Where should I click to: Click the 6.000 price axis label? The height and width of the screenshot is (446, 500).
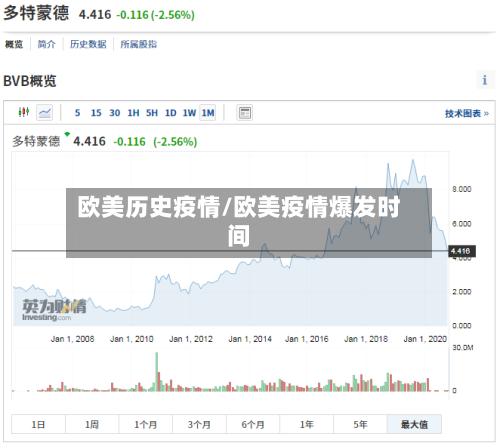point(462,224)
